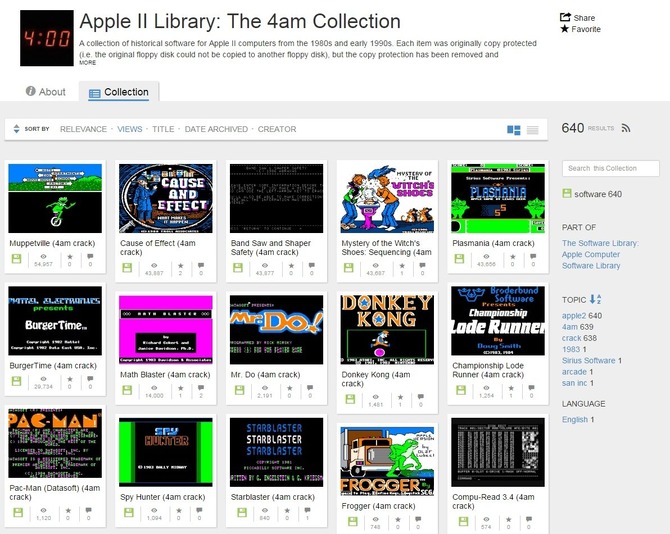Open Starblaster thumbnail
670x534 pixels.
276,452
